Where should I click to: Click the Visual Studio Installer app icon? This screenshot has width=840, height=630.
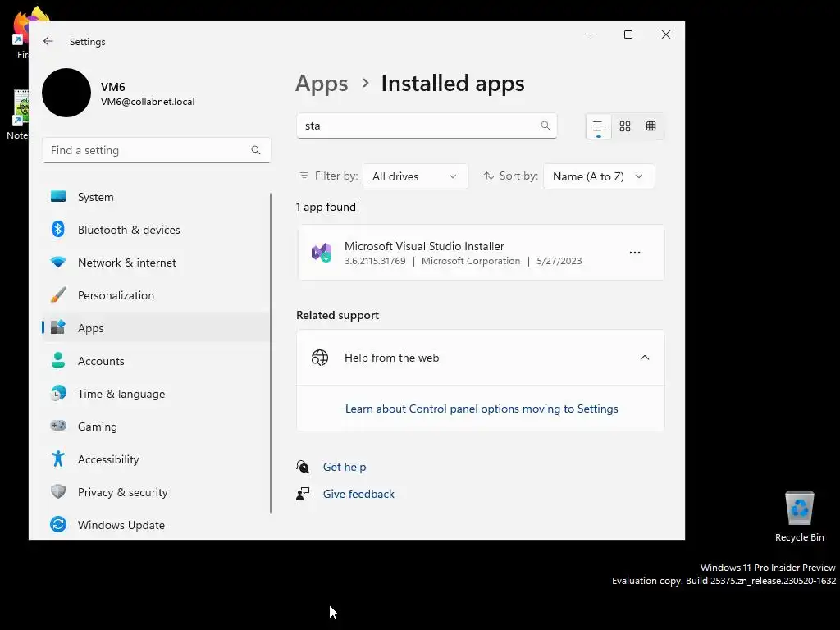pyautogui.click(x=322, y=253)
